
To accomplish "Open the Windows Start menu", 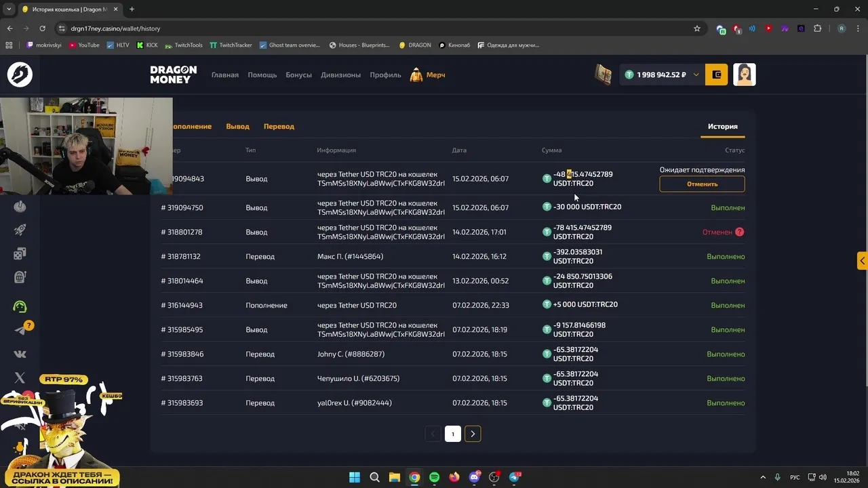I will pos(355,477).
